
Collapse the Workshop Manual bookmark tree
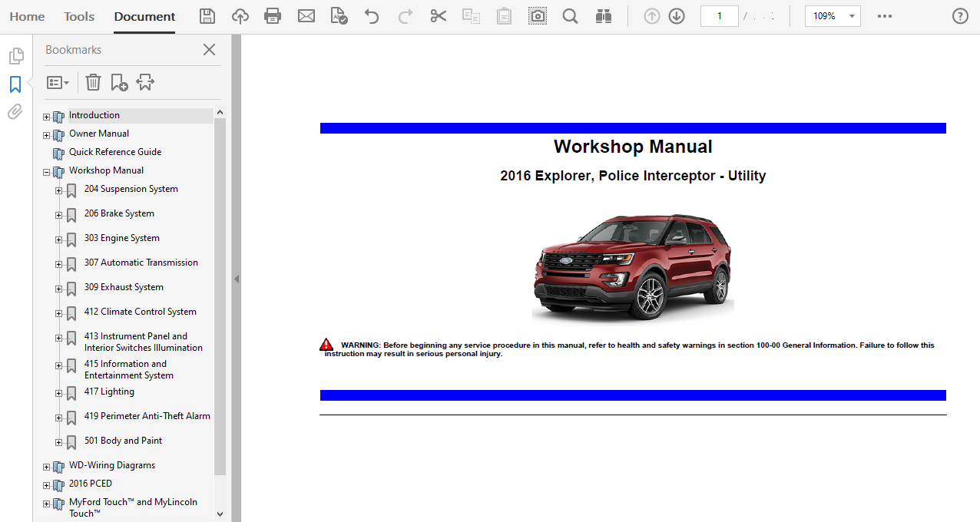coord(46,173)
